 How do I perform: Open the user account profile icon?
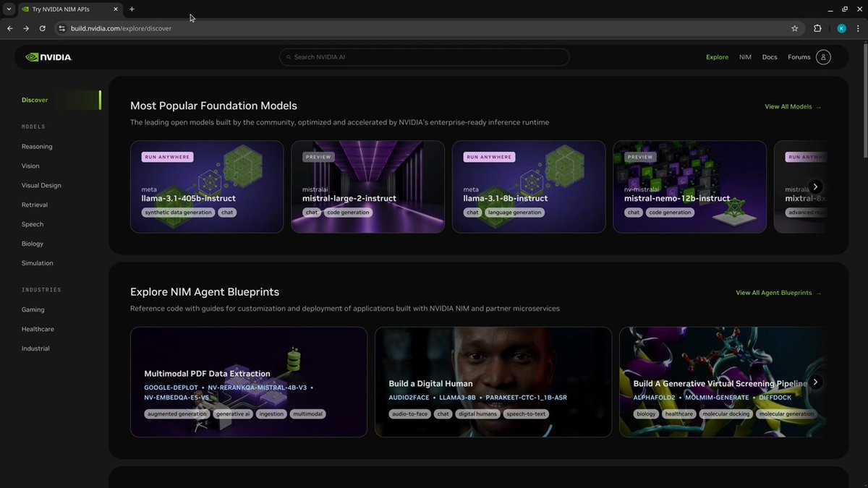[x=823, y=57]
